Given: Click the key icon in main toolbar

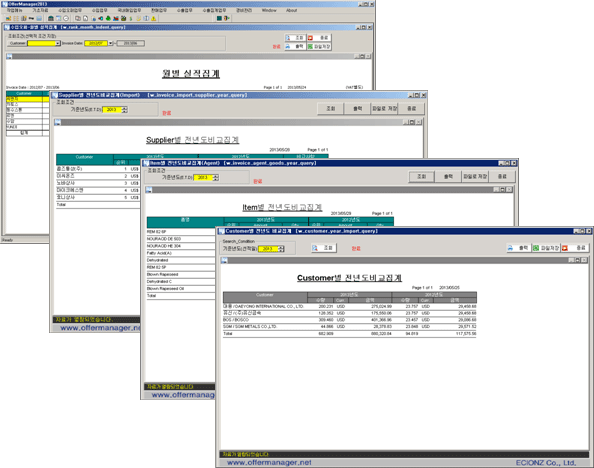Looking at the screenshot, I should point(31,18).
